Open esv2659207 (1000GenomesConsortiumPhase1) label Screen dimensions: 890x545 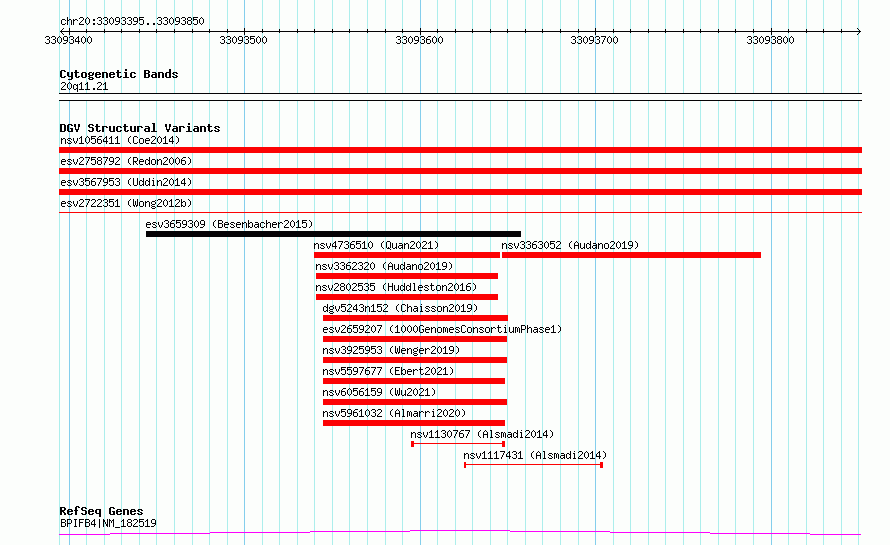[x=442, y=329]
